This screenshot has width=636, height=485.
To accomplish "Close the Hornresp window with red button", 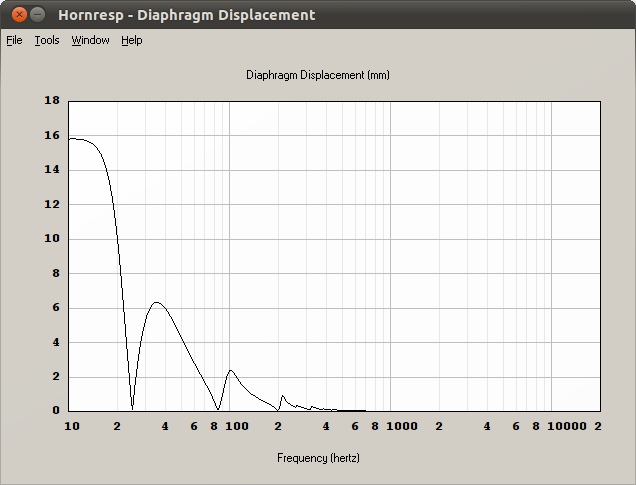I will click(19, 15).
